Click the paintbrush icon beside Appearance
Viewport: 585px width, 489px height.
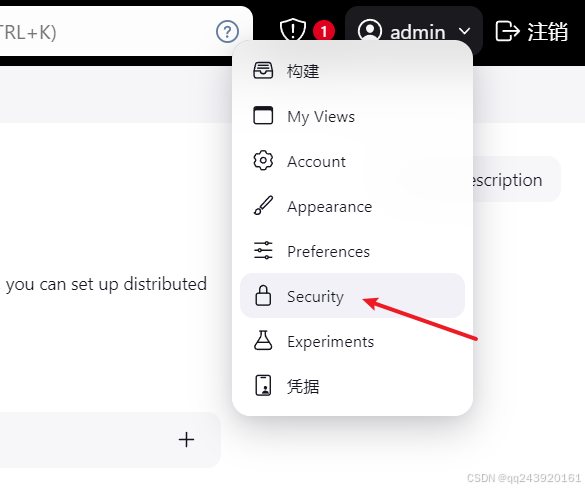point(263,206)
